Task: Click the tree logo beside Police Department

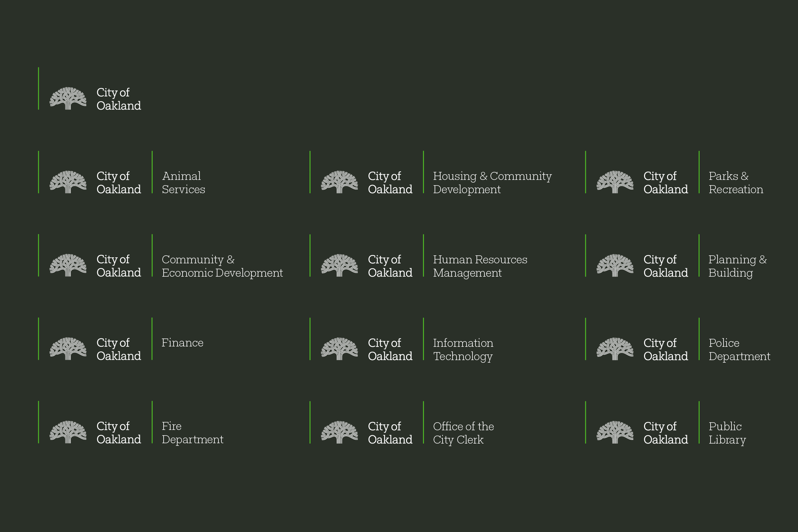Action: 615,349
